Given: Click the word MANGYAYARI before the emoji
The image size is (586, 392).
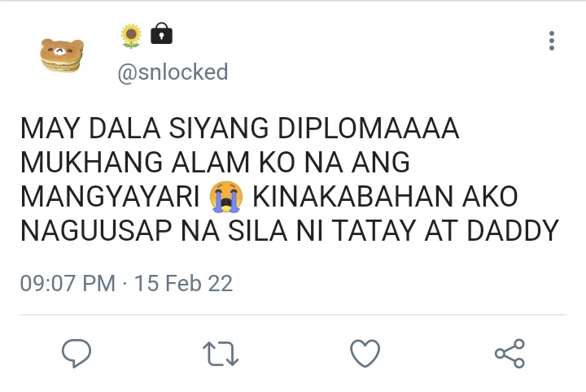Looking at the screenshot, I should (110, 196).
